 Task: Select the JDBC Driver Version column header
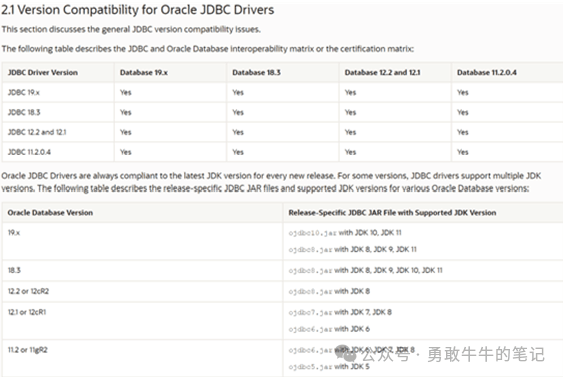tap(43, 73)
